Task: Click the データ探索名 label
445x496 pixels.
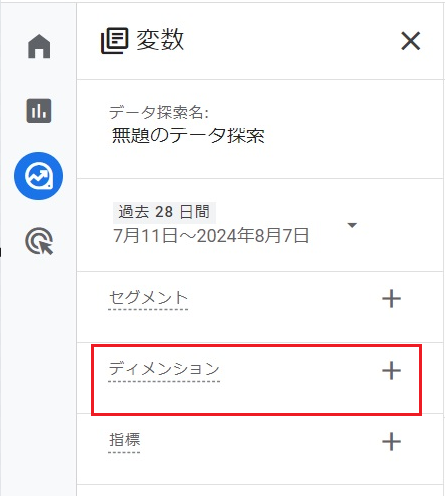Action: (x=159, y=112)
